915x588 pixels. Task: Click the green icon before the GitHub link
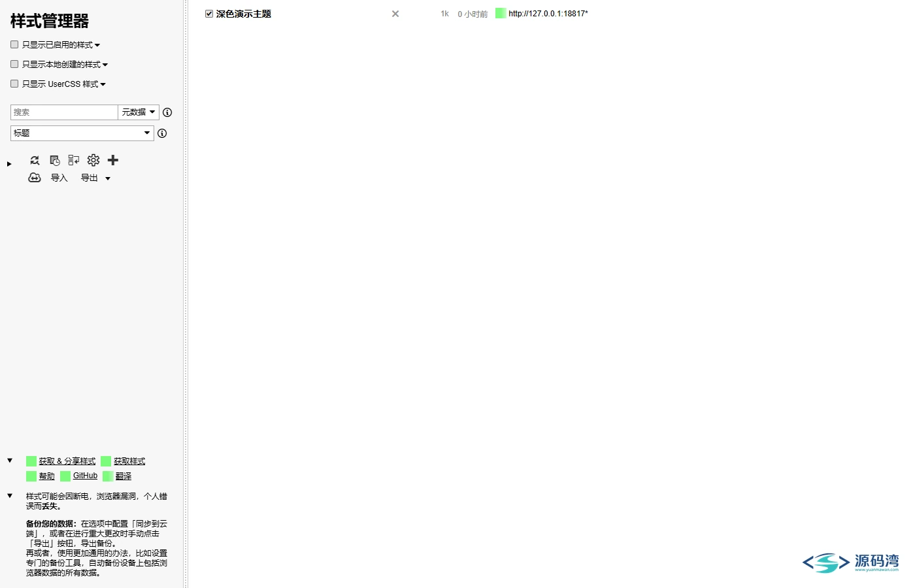65,476
